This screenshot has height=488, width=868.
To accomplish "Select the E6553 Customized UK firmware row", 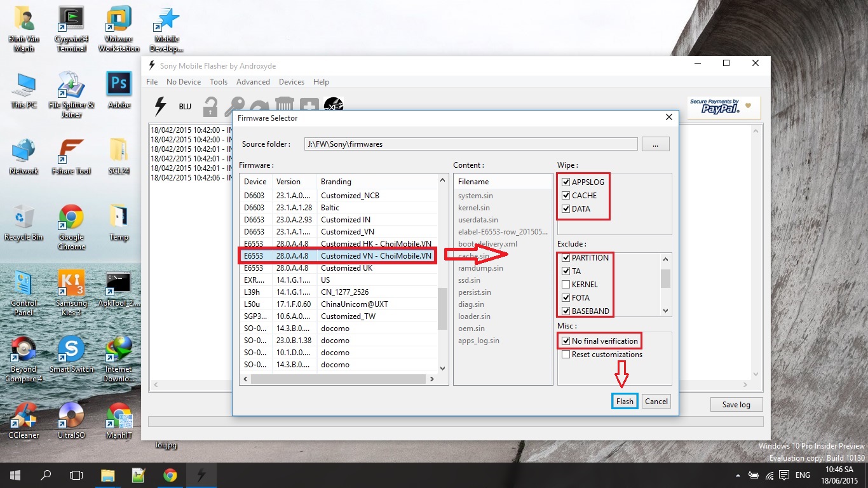I will pos(337,268).
